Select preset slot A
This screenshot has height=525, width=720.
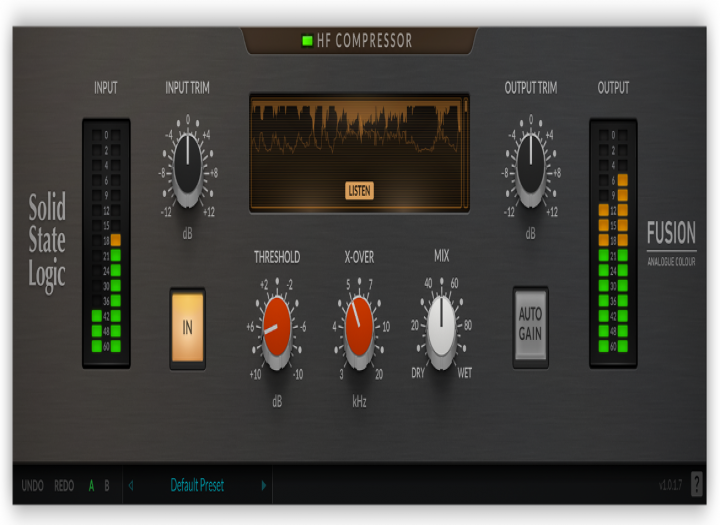(x=91, y=485)
